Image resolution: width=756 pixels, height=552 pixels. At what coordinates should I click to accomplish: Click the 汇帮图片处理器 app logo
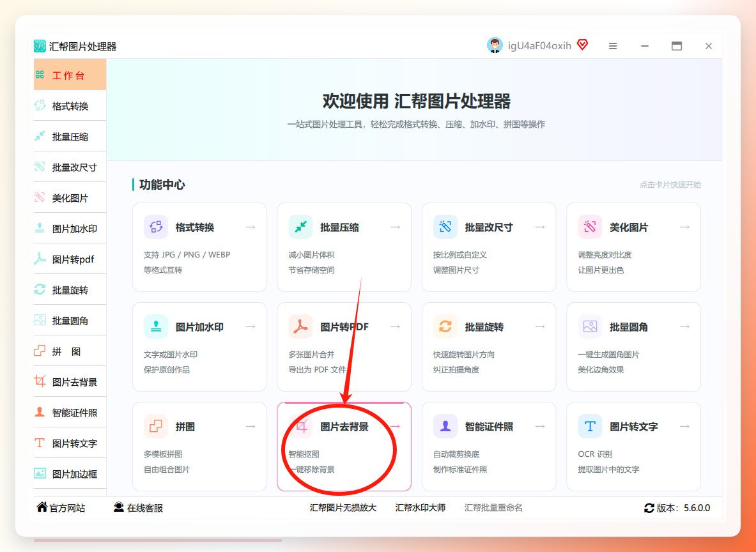(x=40, y=46)
